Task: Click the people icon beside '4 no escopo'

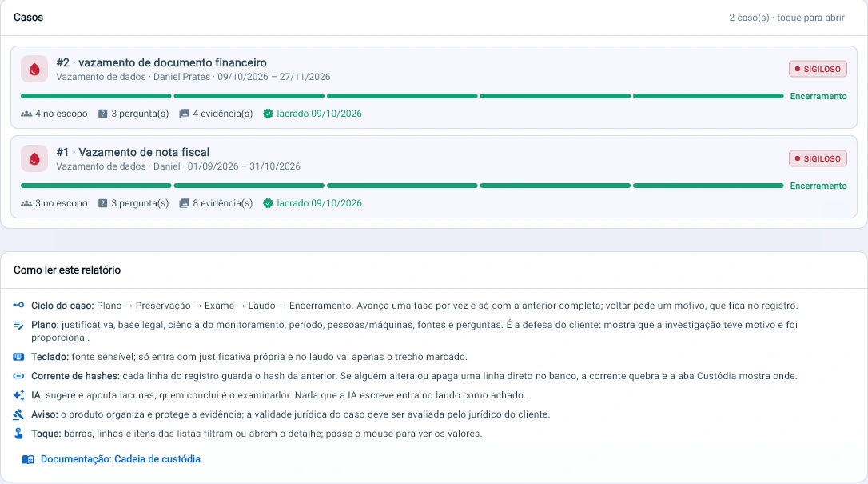Action: click(26, 114)
